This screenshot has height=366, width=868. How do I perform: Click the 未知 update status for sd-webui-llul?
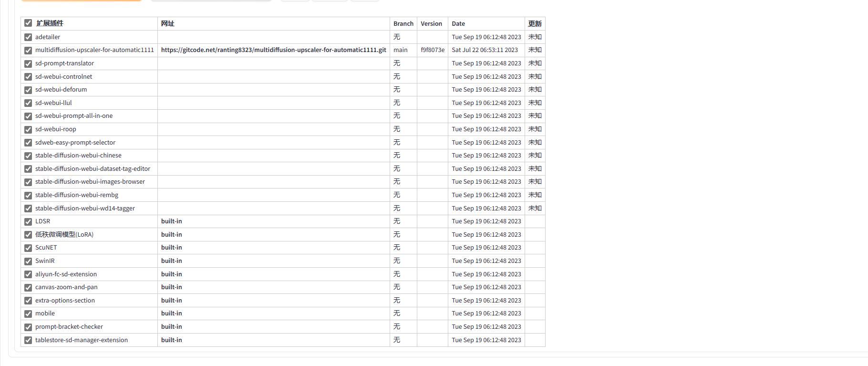pyautogui.click(x=535, y=103)
